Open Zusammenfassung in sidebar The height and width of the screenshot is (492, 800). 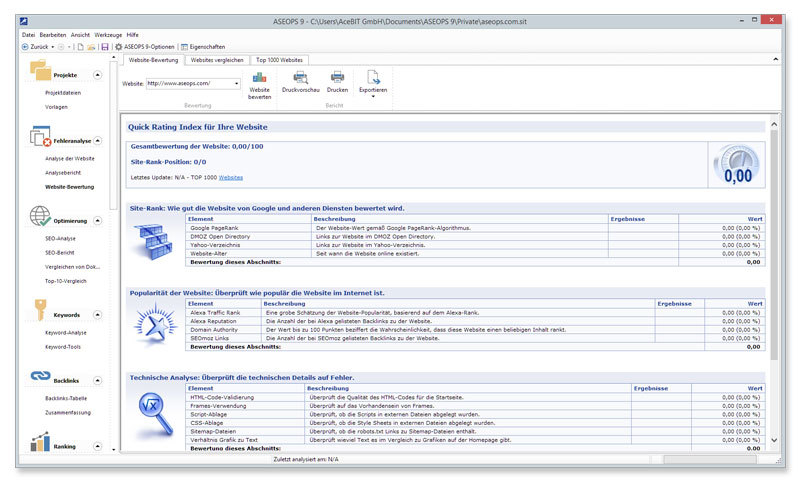coord(68,413)
